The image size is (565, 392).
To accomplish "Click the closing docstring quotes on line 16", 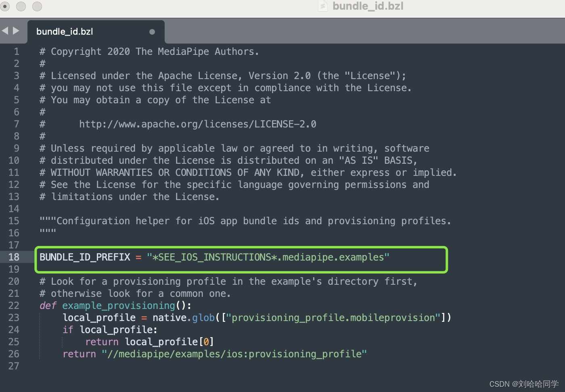I will click(x=48, y=231).
